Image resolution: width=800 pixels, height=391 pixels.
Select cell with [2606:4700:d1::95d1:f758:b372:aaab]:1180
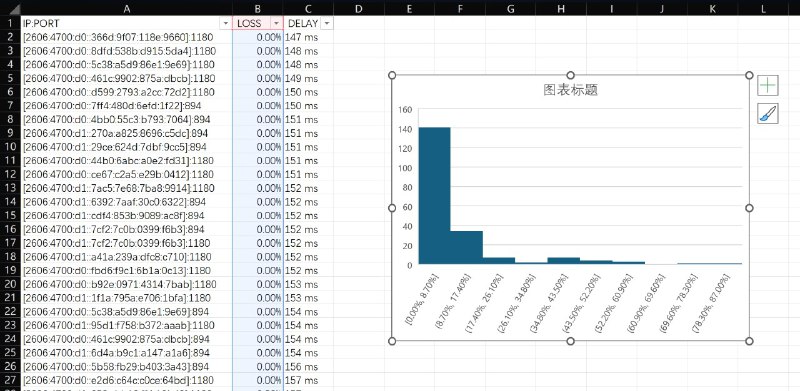tap(127, 325)
